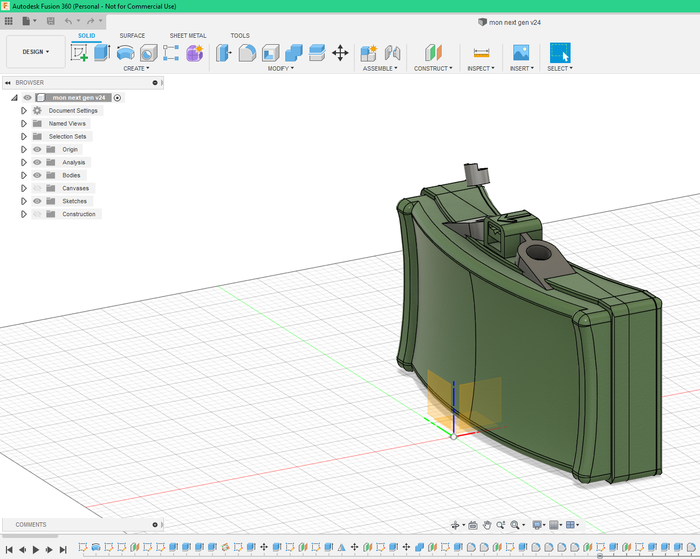Select the Pan hand tool in navigation bar
700x559 pixels.
coord(487,525)
